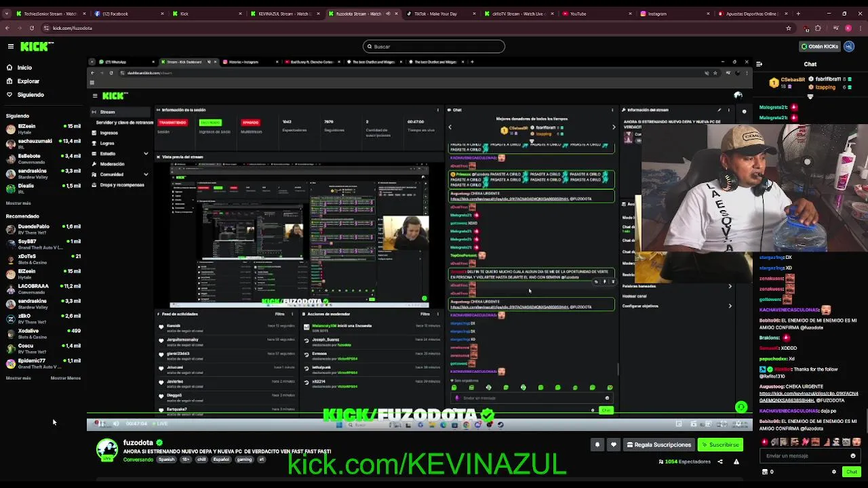Report the stream with warning icon

pyautogui.click(x=736, y=462)
